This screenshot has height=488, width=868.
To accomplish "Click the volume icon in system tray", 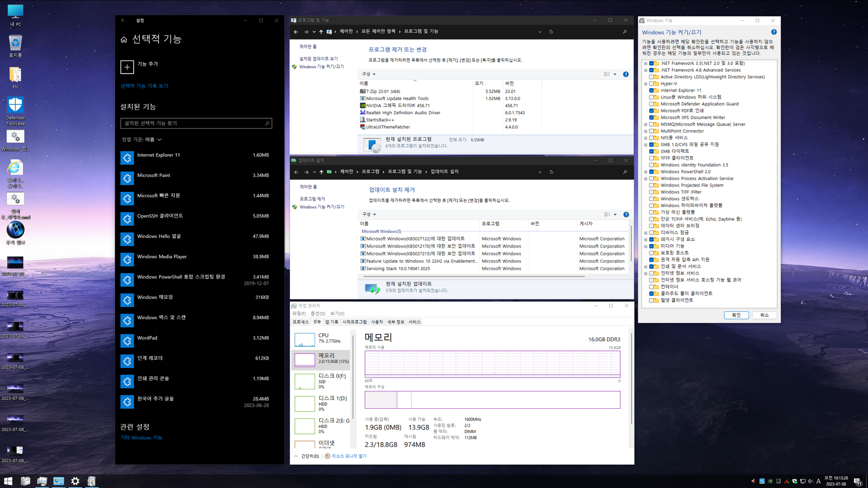I will (x=811, y=481).
